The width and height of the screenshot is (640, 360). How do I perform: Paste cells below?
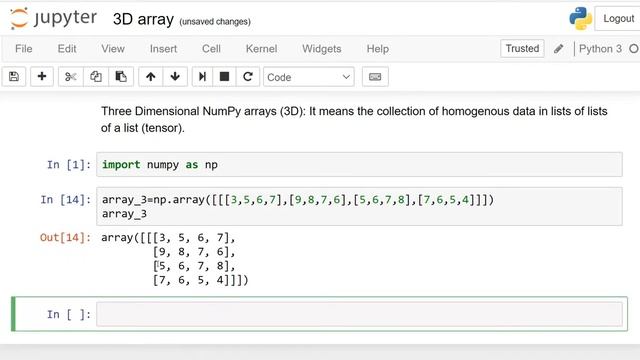click(x=121, y=77)
